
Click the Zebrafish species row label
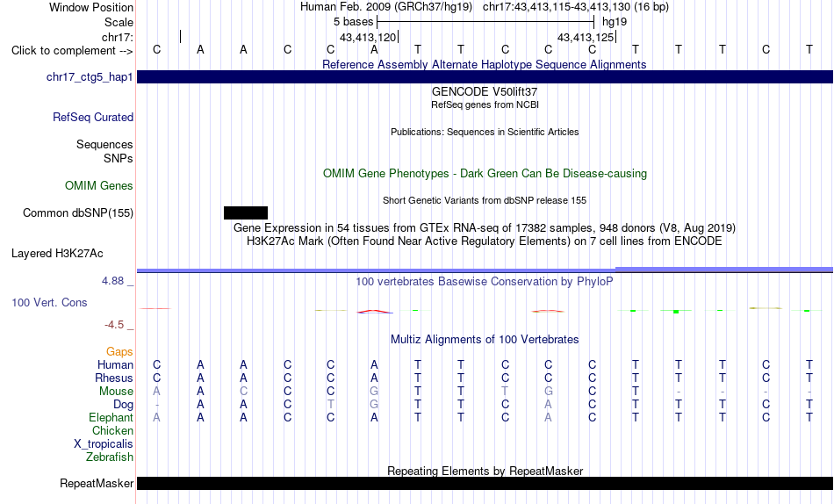(x=110, y=457)
